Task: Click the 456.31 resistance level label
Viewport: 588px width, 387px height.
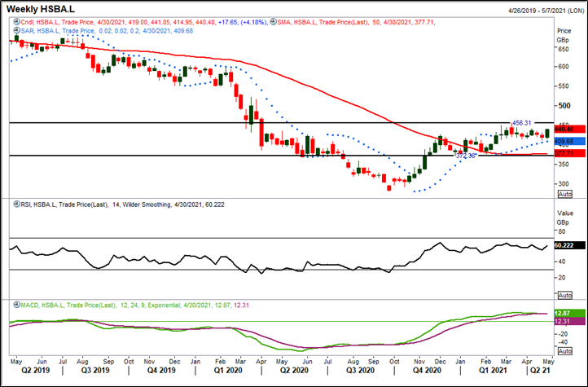Action: pos(521,123)
